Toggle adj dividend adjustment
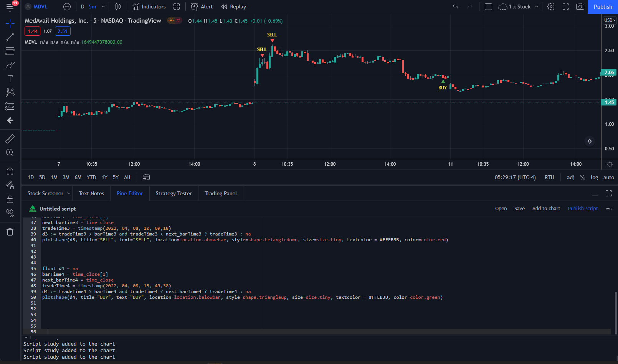Image resolution: width=618 pixels, height=364 pixels. click(571, 178)
